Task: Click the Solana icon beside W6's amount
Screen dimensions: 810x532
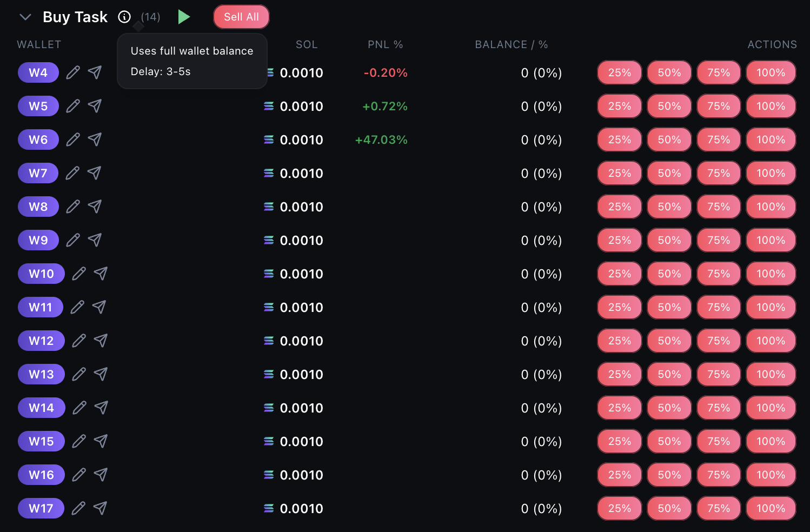Action: click(x=269, y=139)
